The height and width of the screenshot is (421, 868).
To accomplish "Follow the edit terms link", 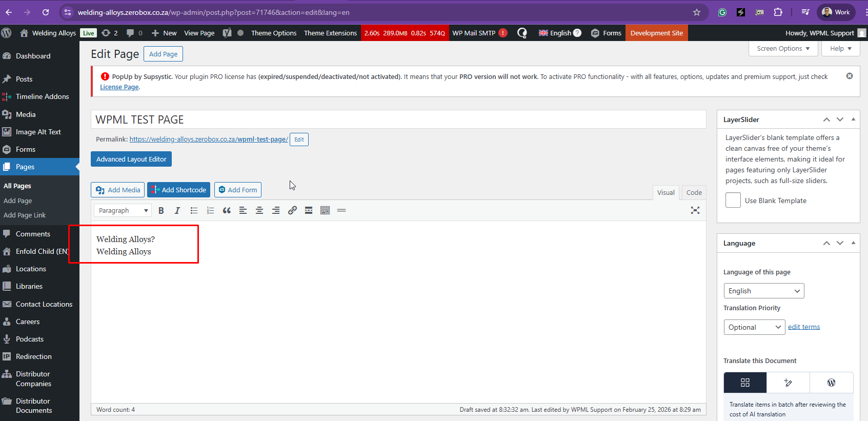I will click(804, 327).
